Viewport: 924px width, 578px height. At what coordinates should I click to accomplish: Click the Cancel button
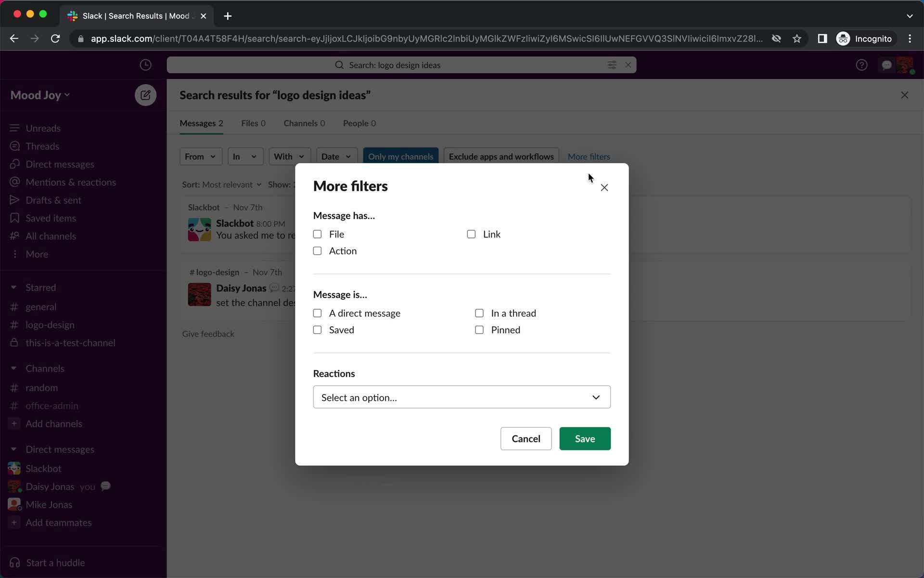click(526, 438)
